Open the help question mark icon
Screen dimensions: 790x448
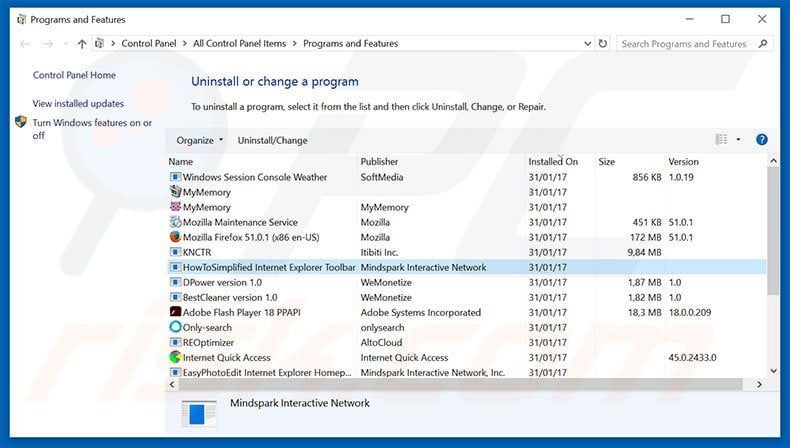(762, 140)
